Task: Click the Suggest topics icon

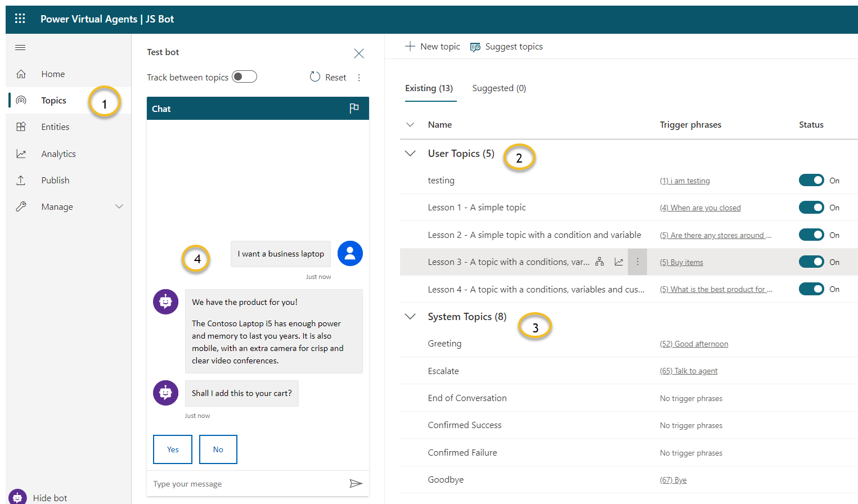Action: (475, 47)
